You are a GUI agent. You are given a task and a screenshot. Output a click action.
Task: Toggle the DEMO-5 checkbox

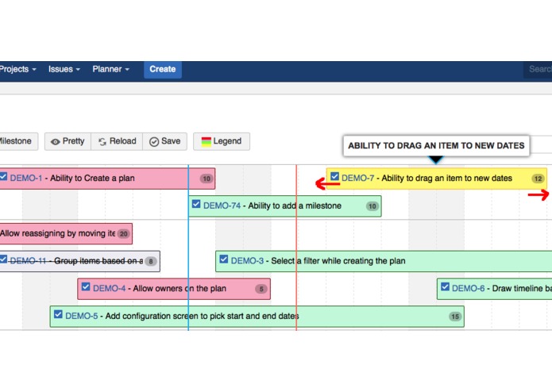coord(59,314)
